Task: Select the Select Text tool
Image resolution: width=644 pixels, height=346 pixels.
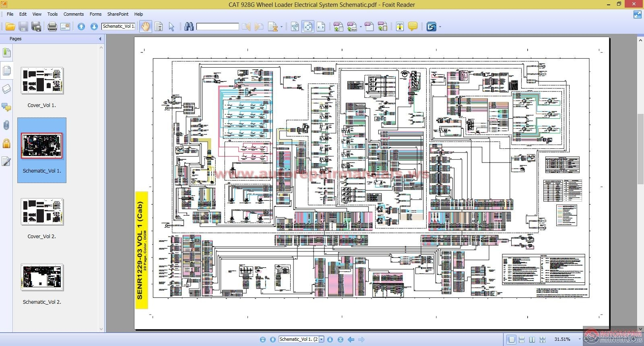Action: pyautogui.click(x=159, y=27)
